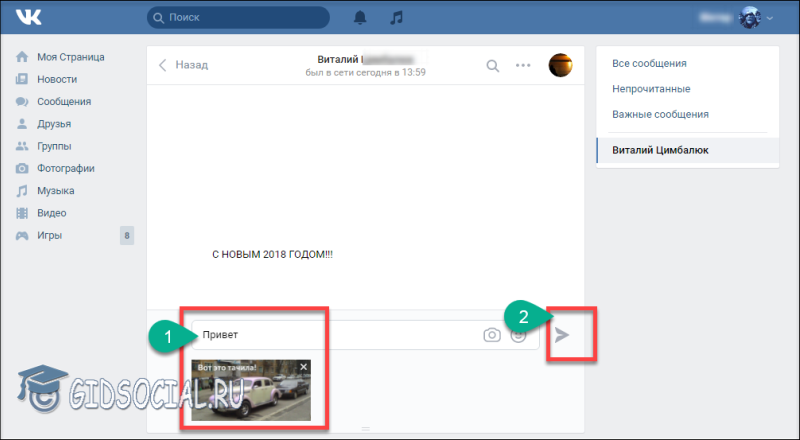Open the emoji smiley picker
The width and height of the screenshot is (800, 440).
click(518, 335)
